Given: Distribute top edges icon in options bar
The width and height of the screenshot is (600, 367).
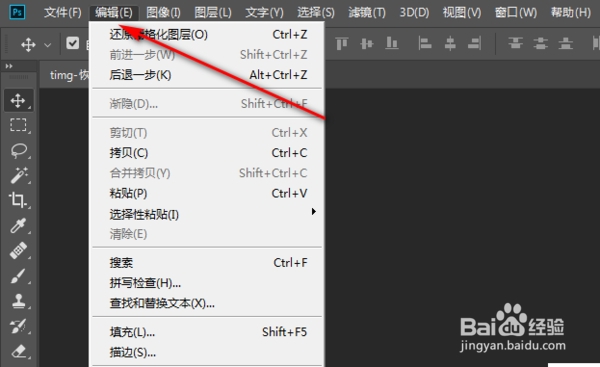Looking at the screenshot, I should click(515, 43).
